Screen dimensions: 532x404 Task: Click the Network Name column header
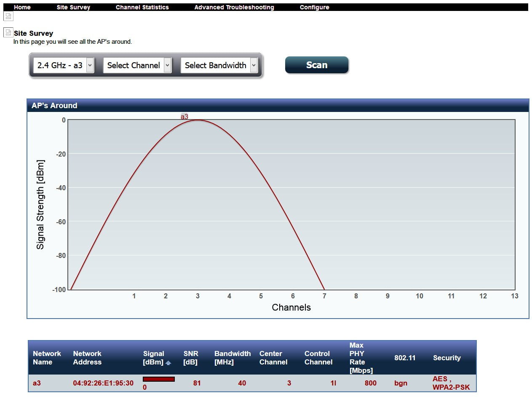(x=47, y=358)
